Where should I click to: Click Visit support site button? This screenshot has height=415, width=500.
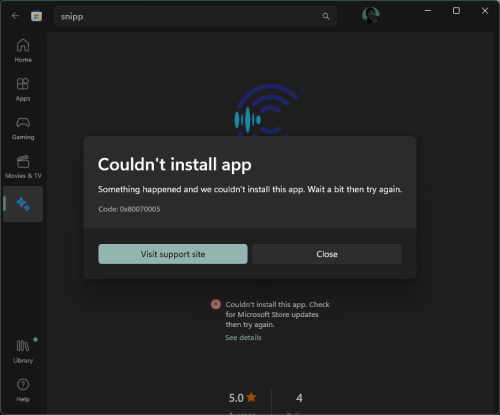(x=173, y=254)
